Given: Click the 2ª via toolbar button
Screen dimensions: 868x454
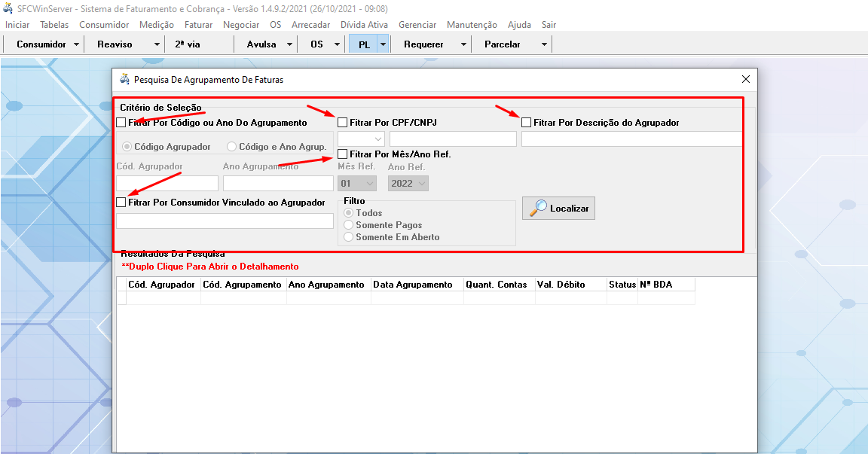Looking at the screenshot, I should pos(188,44).
